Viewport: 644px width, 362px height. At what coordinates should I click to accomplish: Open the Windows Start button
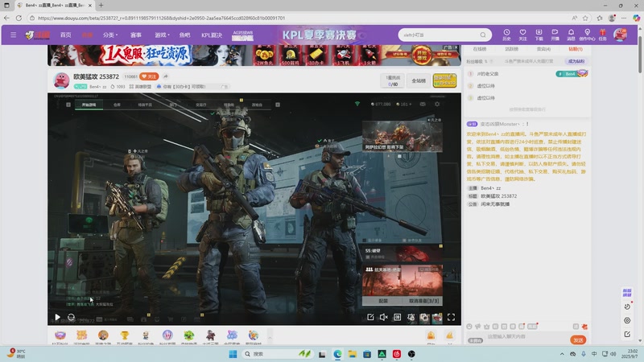pyautogui.click(x=233, y=354)
